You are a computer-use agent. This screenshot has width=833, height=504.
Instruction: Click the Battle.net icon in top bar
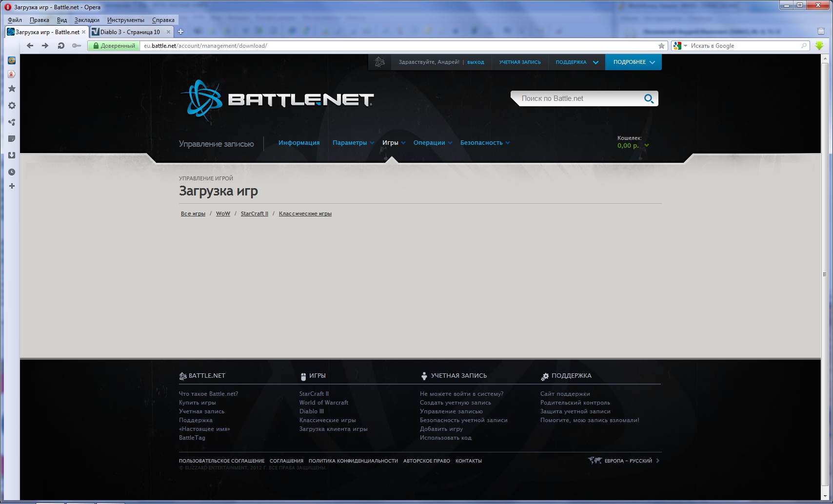click(x=380, y=62)
